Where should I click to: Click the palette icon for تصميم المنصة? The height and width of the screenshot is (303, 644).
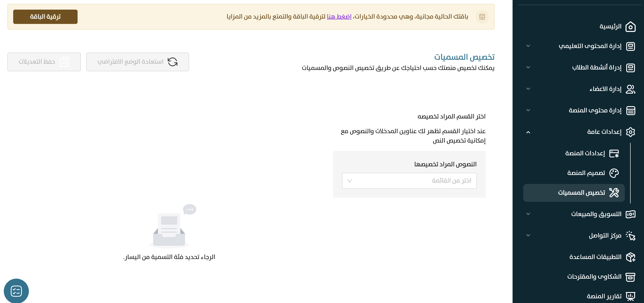[614, 173]
